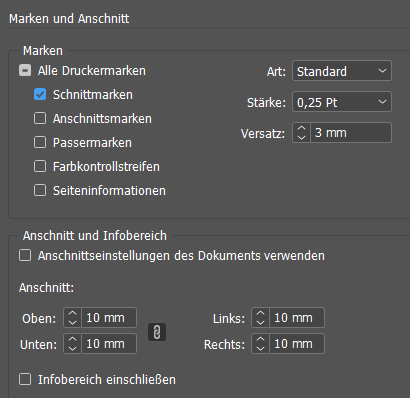Uncheck the Schnittmarken checkbox
Viewport: 410px width, 398px height.
click(40, 95)
